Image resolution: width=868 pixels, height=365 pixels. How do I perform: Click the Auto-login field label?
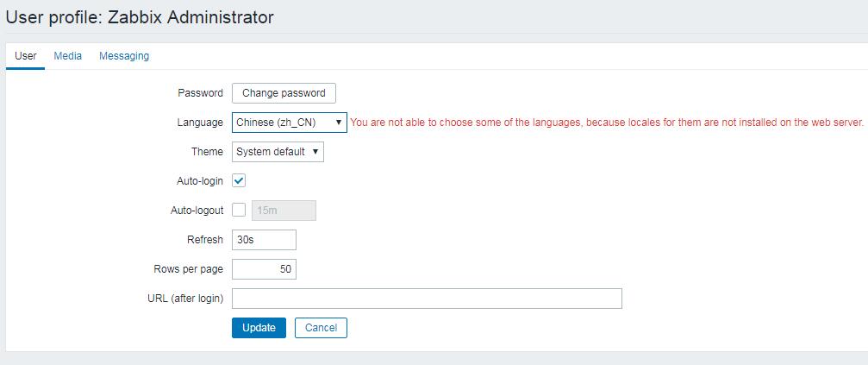(199, 181)
